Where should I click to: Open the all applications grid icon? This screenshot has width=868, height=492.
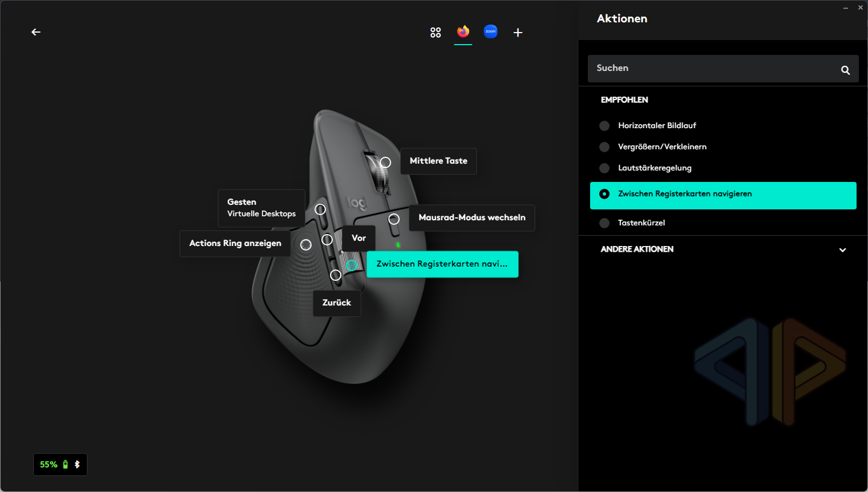coord(436,33)
